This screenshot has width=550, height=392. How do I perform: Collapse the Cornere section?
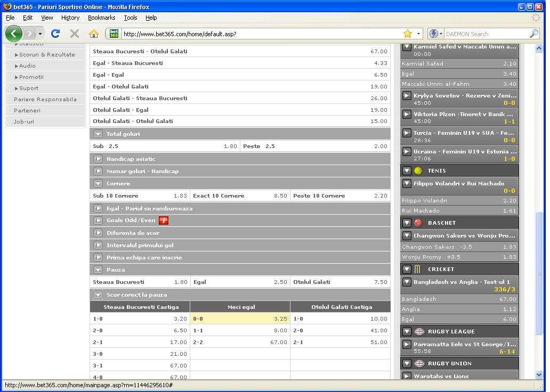(x=98, y=183)
